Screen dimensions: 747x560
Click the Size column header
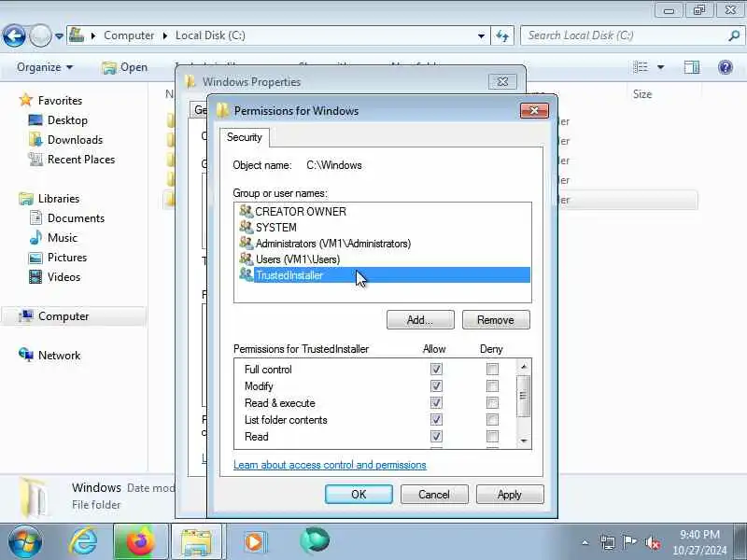pyautogui.click(x=641, y=94)
